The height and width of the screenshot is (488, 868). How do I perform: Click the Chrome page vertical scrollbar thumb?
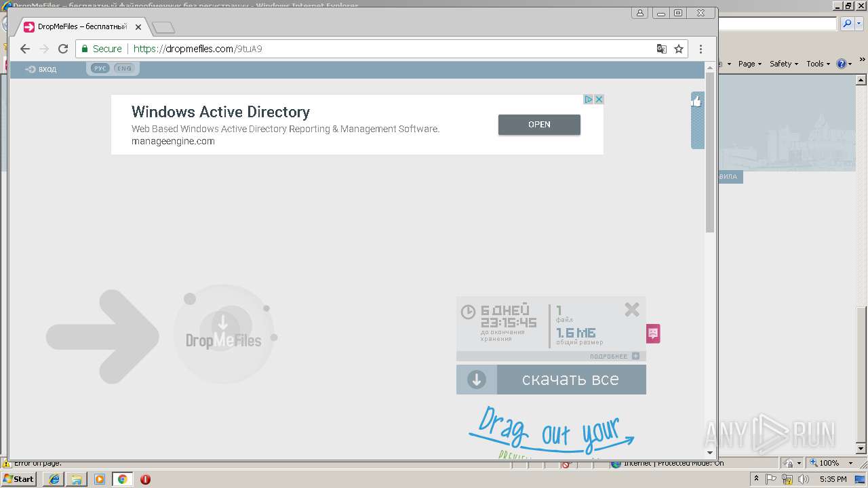[710, 152]
